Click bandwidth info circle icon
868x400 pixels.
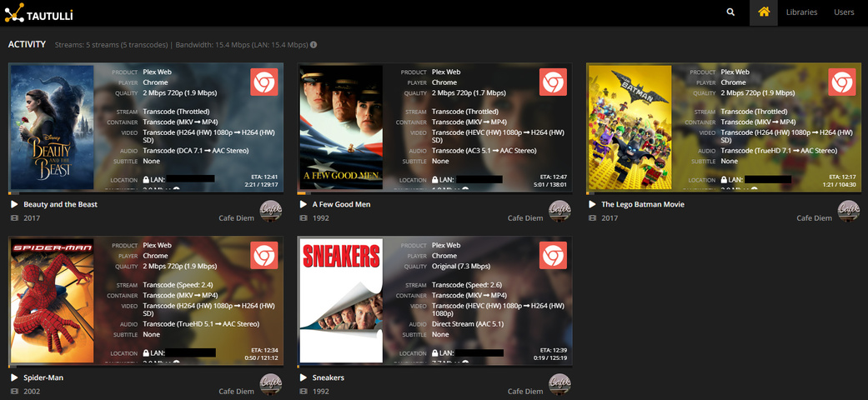(x=314, y=44)
